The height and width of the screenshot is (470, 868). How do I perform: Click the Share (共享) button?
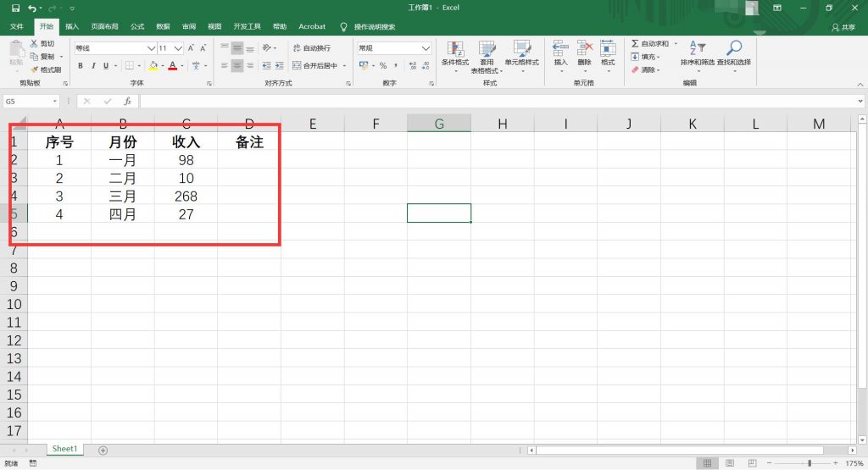point(843,27)
